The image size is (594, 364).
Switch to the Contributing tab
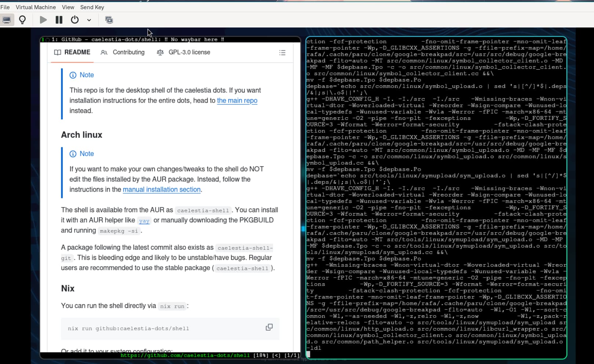pos(122,52)
